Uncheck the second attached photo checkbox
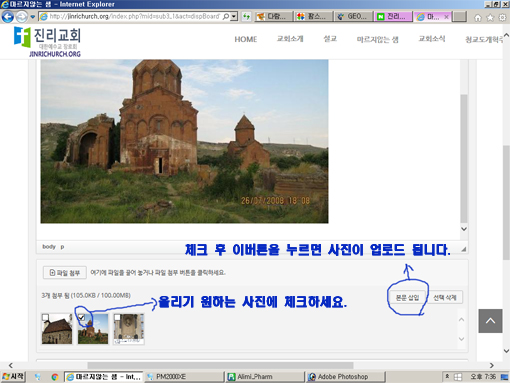510x383 pixels. coord(81,317)
